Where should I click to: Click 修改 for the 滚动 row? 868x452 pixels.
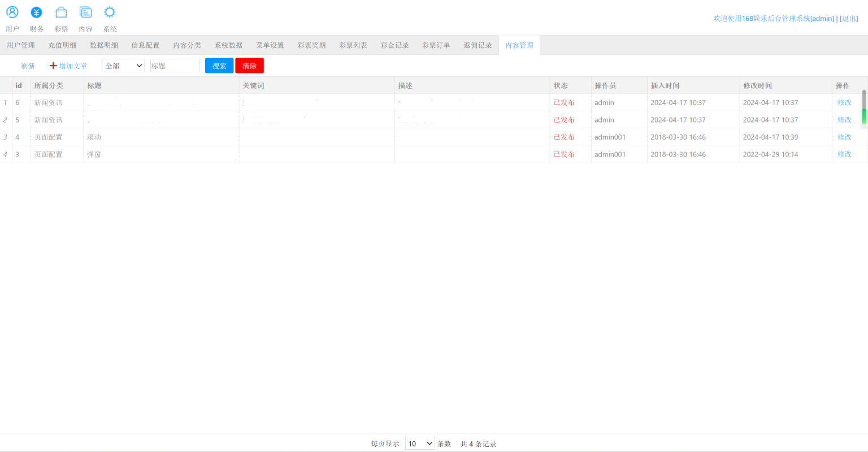(x=844, y=137)
